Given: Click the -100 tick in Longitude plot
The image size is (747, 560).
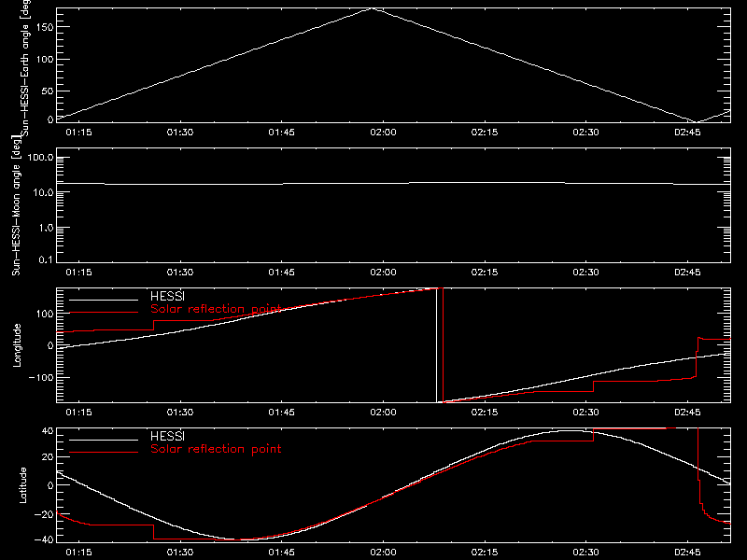Looking at the screenshot, I should 41,377.
